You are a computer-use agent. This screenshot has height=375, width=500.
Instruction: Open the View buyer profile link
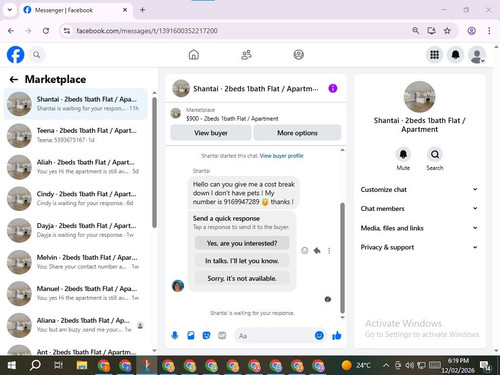(282, 156)
